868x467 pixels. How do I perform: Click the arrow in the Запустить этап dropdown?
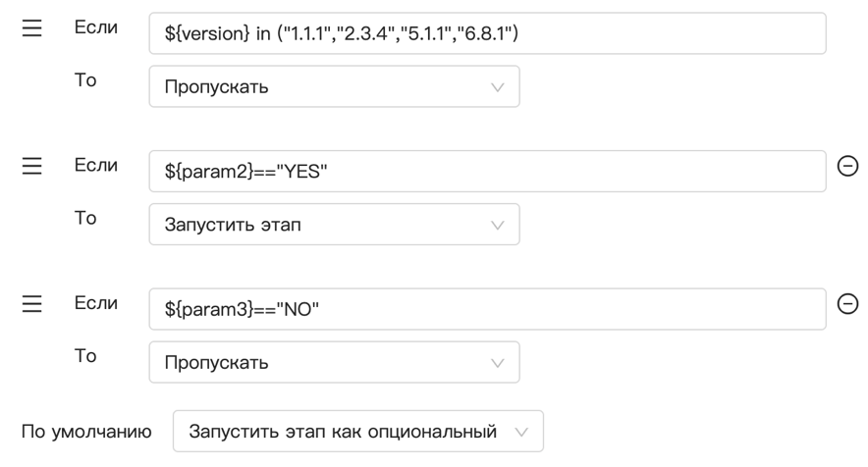pyautogui.click(x=498, y=226)
